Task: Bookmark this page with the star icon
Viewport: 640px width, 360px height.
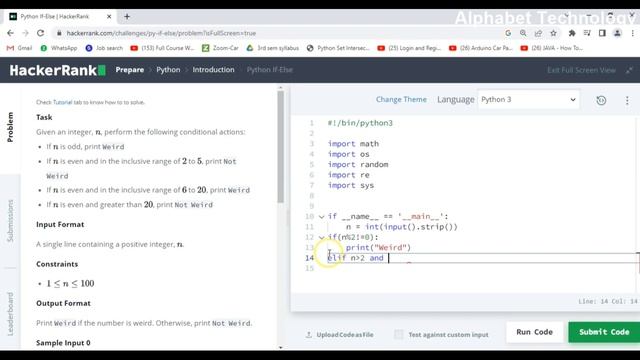Action: pos(553,33)
